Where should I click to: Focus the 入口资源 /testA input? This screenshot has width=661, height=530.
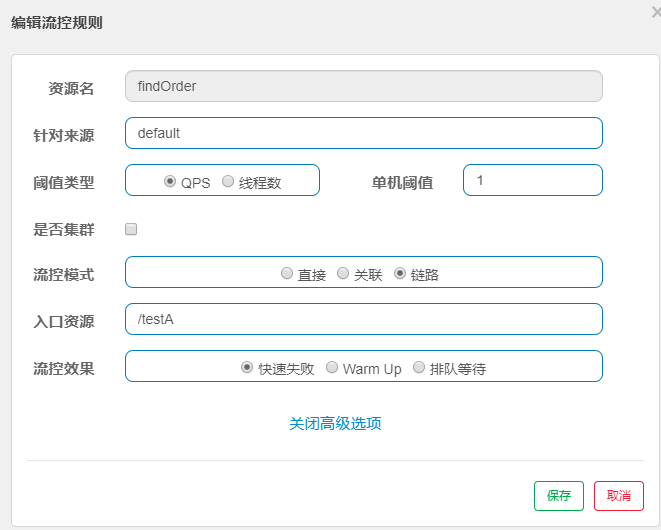(x=363, y=319)
